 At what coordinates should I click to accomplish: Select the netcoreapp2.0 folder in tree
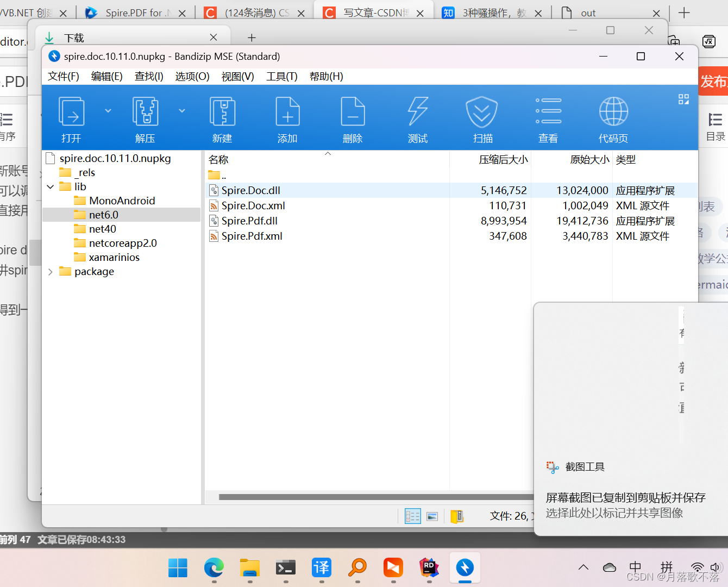pos(123,243)
